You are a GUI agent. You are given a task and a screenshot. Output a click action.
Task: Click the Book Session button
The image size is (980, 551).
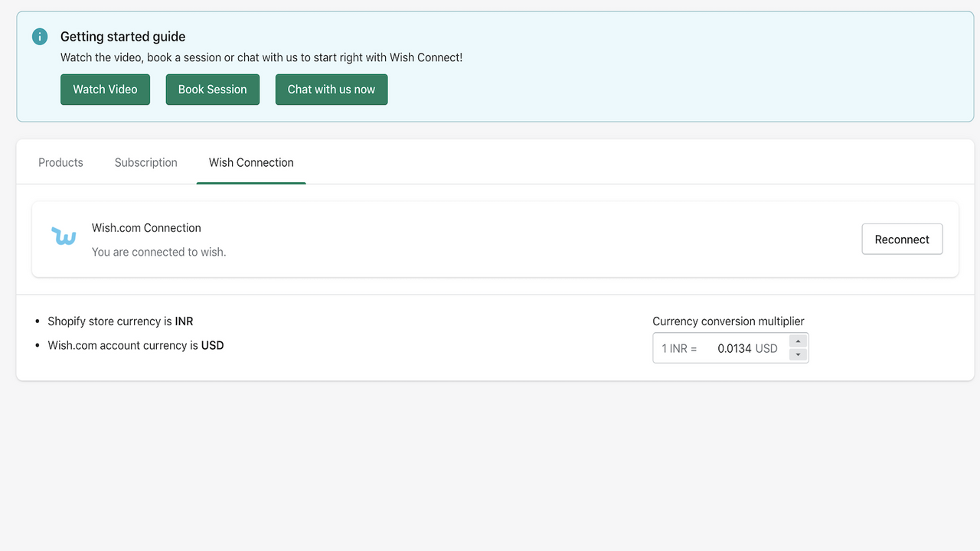(212, 90)
